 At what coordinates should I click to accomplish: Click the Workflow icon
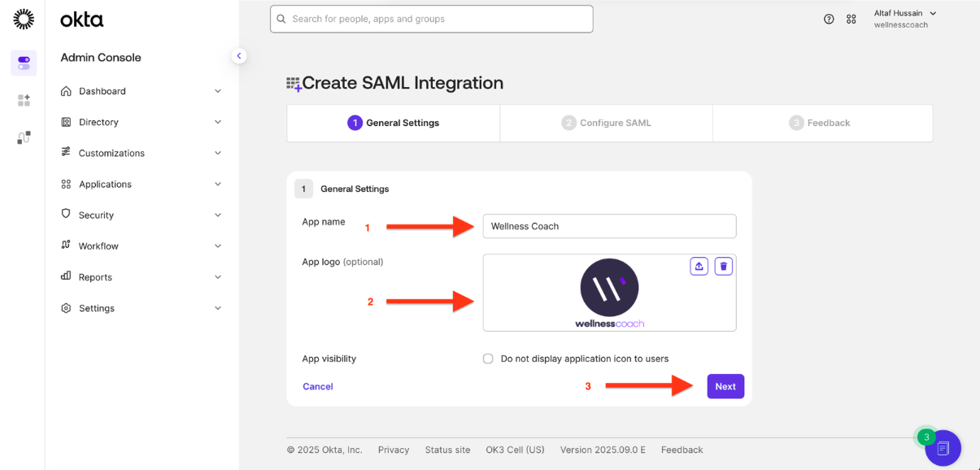(x=66, y=245)
